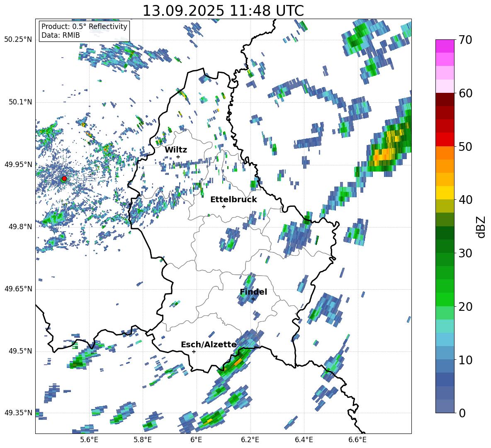Click the longitude label 6°E
Image resolution: width=491 pixels, height=448 pixels.
click(x=196, y=440)
